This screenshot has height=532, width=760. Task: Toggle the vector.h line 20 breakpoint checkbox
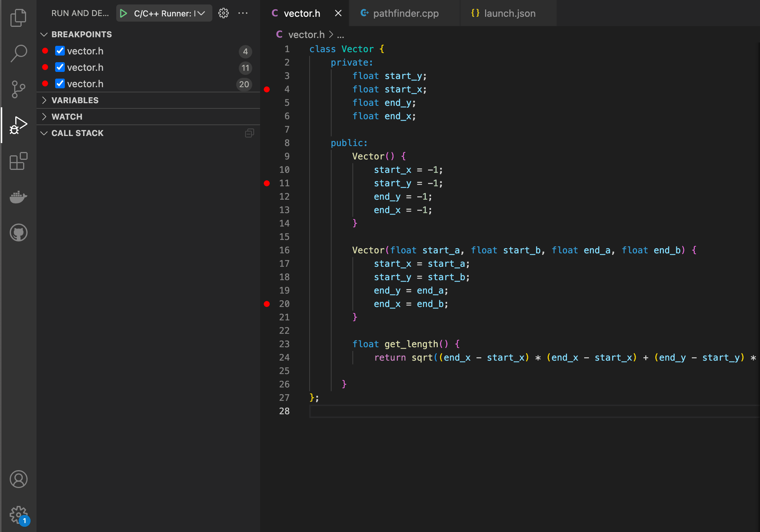(x=60, y=84)
